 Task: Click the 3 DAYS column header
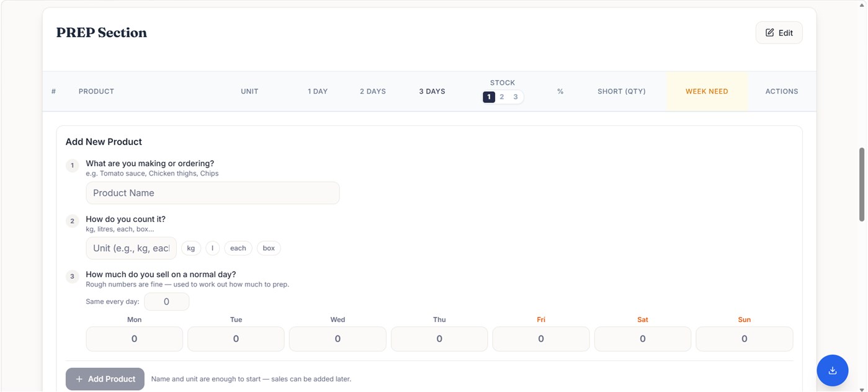[432, 91]
